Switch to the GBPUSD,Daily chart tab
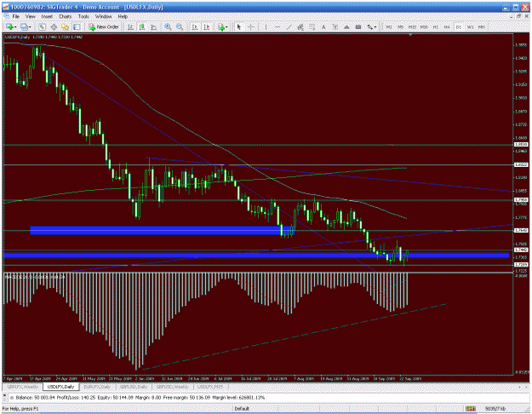Image resolution: width=532 pixels, height=414 pixels. coord(133,387)
